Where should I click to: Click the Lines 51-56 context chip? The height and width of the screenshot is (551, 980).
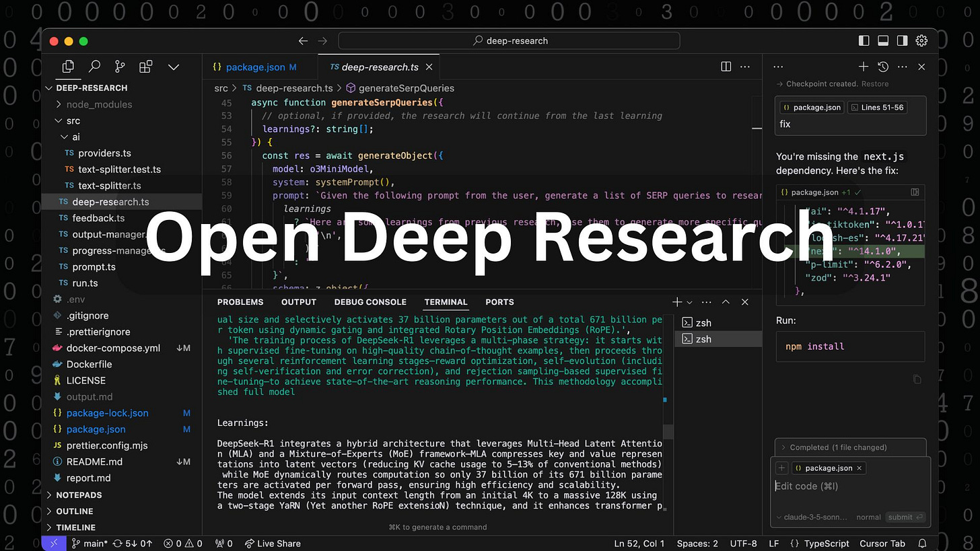click(x=877, y=107)
